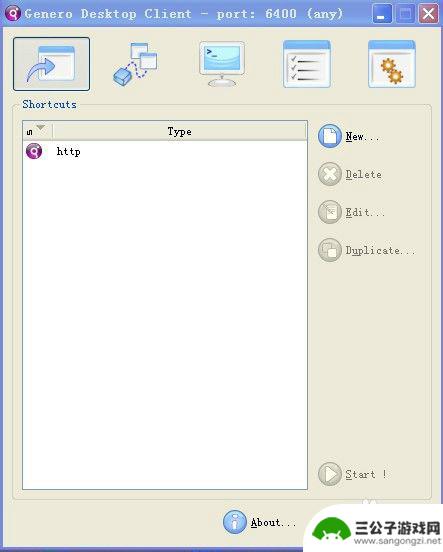
Task: Click the Genero logo in title bar
Action: coord(13,14)
